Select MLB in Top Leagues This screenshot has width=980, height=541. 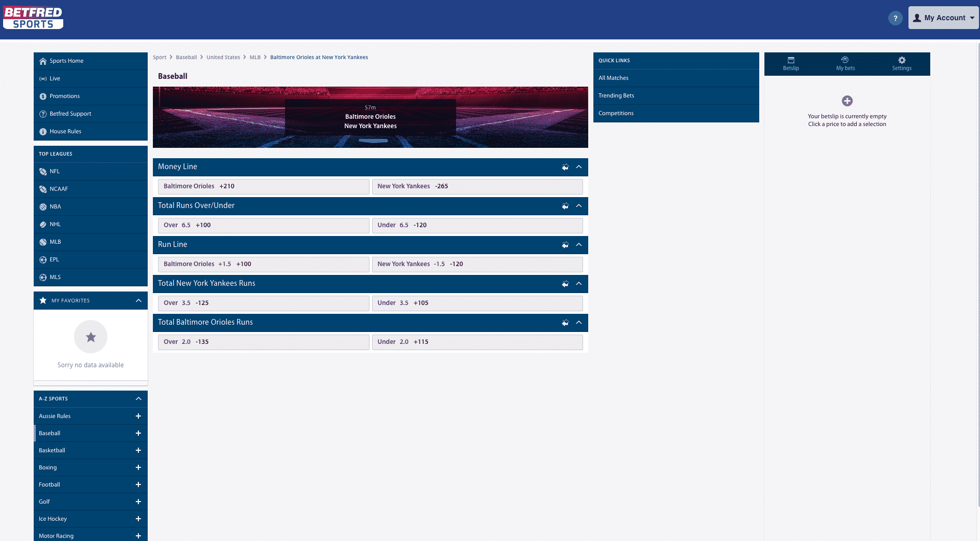(91, 242)
